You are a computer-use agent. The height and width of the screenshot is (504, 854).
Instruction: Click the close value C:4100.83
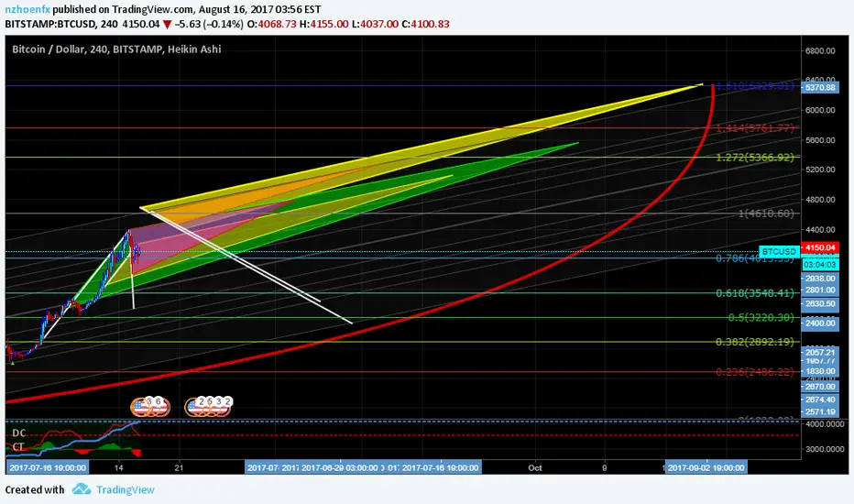(425, 24)
